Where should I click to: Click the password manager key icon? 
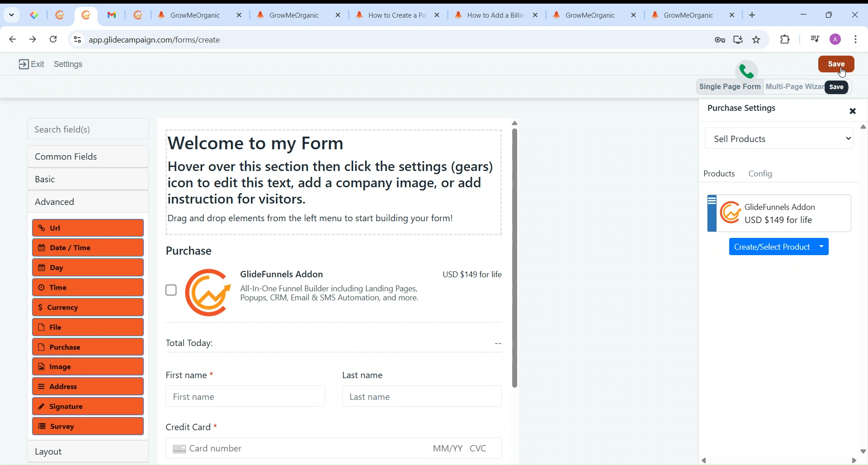click(x=720, y=40)
